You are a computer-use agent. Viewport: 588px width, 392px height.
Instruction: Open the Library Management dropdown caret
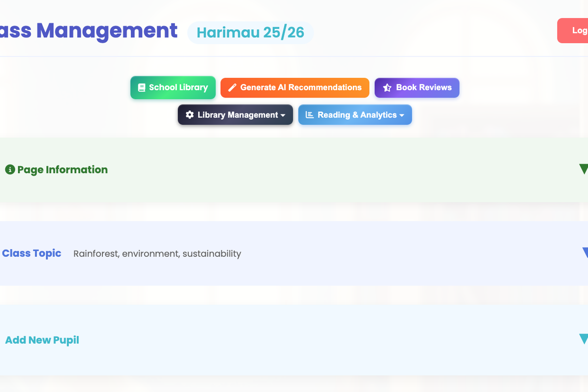(x=283, y=116)
